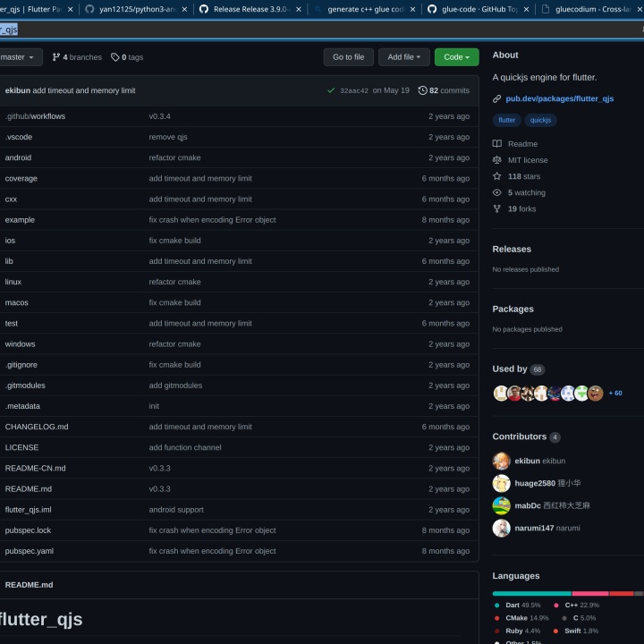Open the master branch dropdown

click(20, 57)
